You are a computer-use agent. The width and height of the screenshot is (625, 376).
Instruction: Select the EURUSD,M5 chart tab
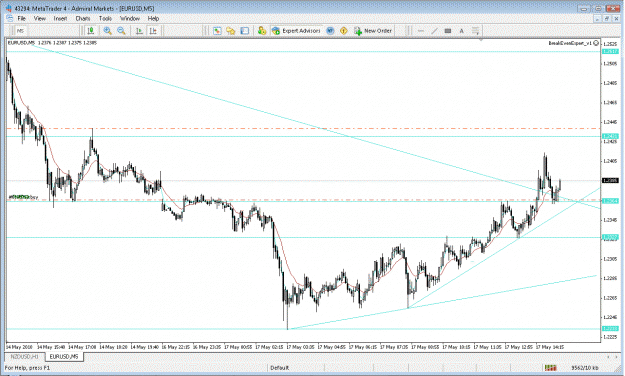tap(64, 356)
